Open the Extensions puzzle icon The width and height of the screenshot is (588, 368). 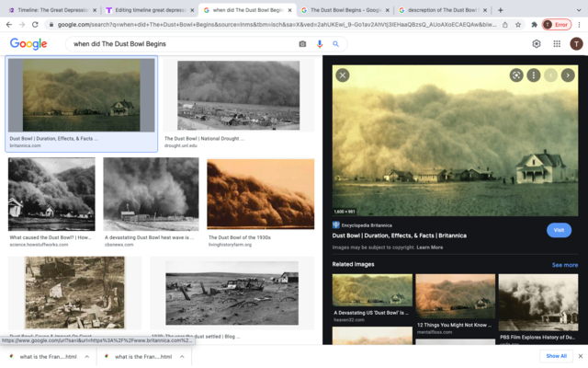coord(534,25)
